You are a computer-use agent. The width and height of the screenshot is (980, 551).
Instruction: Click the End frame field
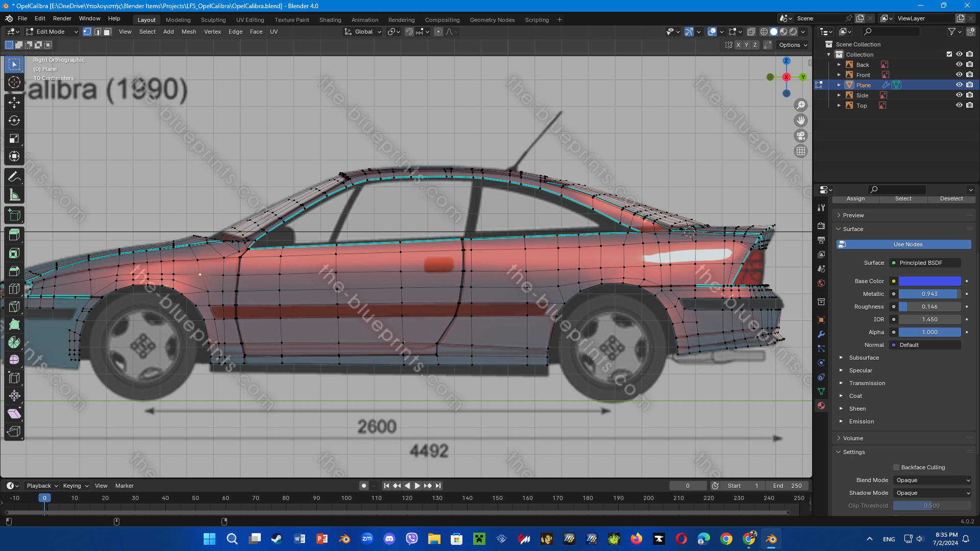(787, 486)
